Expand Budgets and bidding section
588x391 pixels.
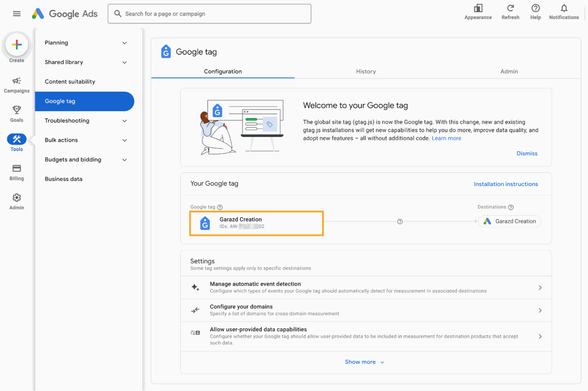tap(124, 160)
